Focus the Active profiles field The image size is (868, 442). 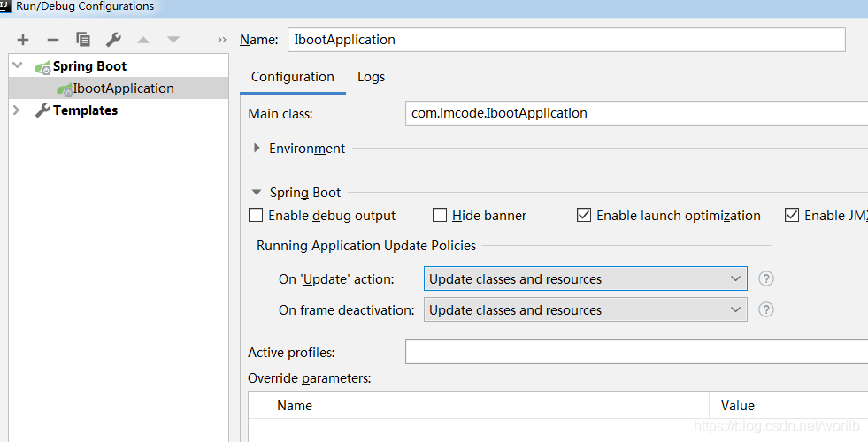pos(636,352)
